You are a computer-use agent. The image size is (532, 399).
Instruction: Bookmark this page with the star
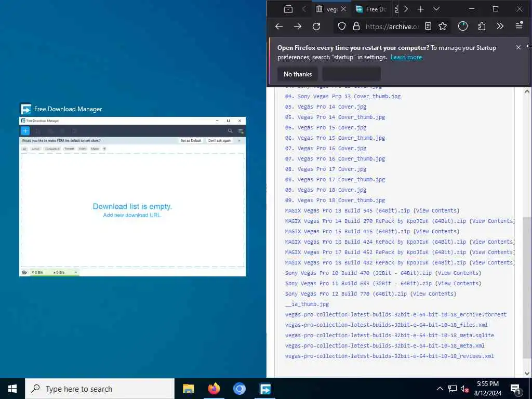click(443, 26)
